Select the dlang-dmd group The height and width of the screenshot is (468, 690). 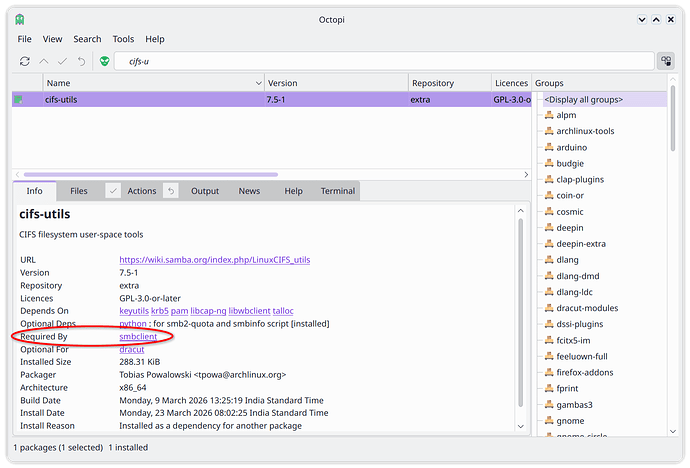coord(577,276)
